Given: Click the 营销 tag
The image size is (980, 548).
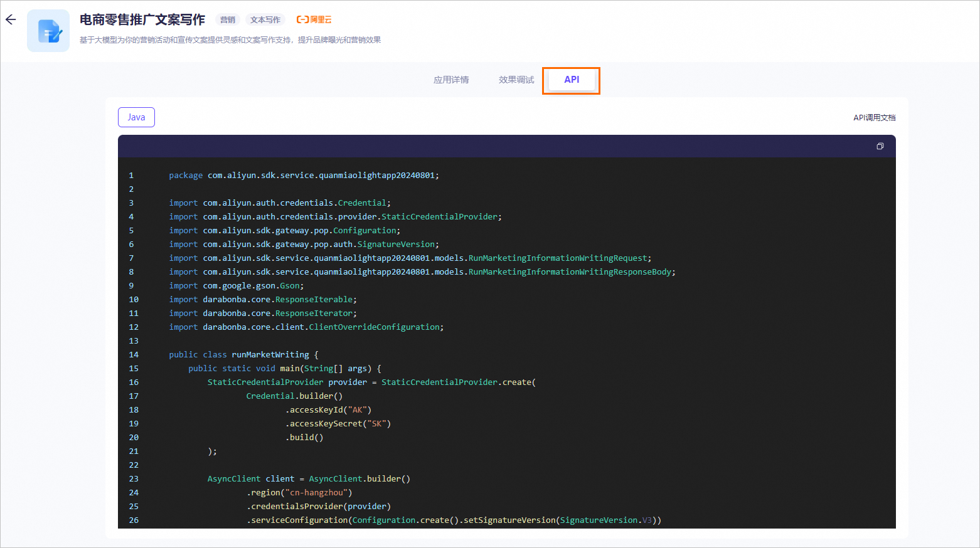Looking at the screenshot, I should click(x=228, y=19).
